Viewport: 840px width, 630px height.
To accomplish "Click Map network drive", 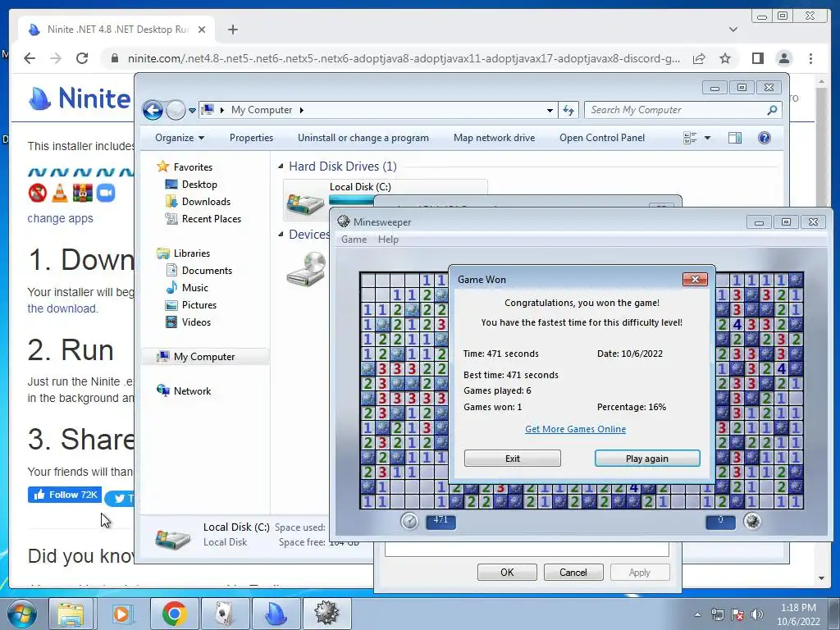I will [494, 138].
